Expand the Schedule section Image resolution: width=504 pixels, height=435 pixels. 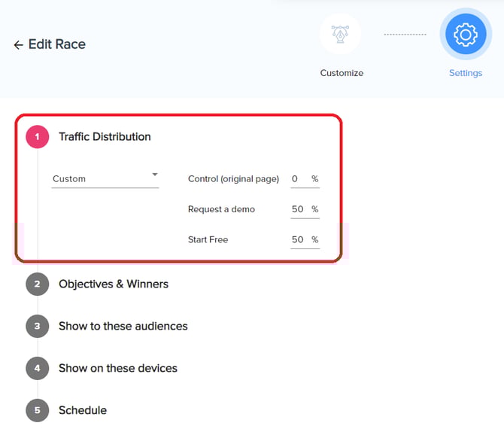point(83,411)
